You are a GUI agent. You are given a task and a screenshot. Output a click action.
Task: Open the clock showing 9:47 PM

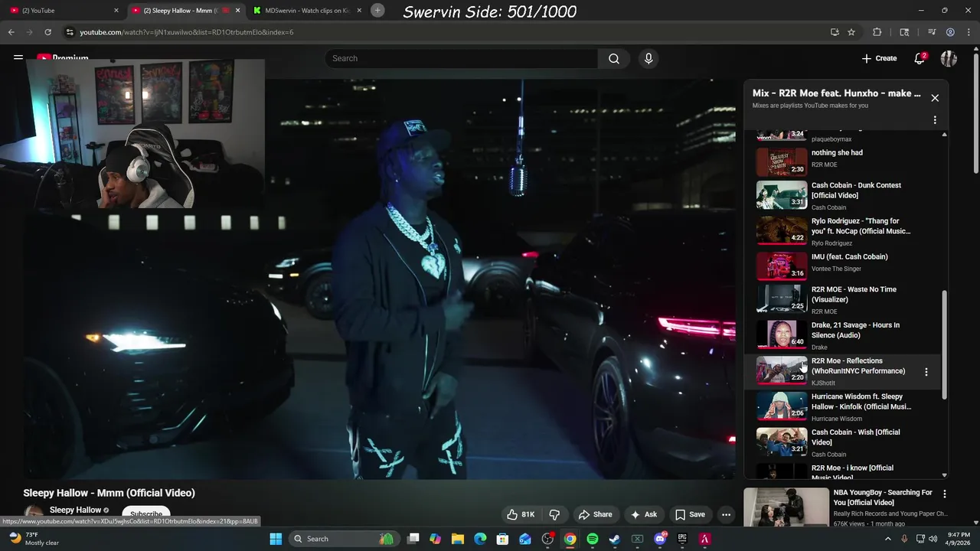958,539
